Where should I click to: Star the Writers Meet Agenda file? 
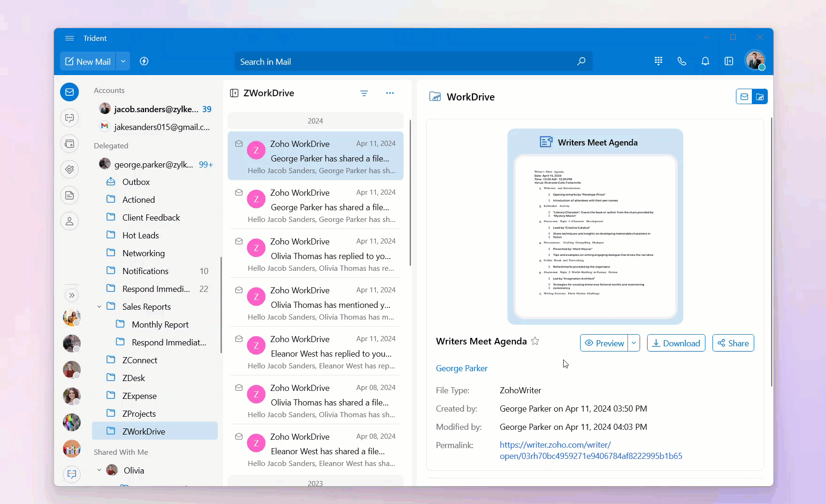(x=535, y=341)
